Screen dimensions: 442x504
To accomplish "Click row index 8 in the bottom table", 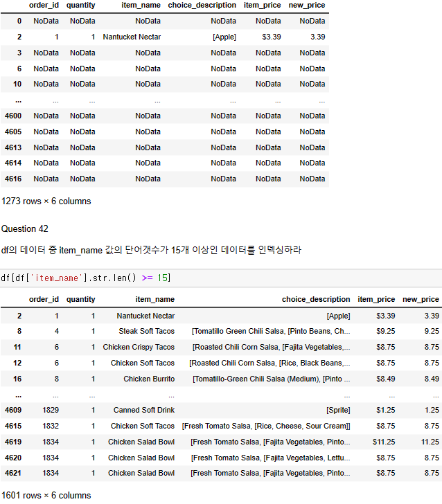I will click(19, 331).
